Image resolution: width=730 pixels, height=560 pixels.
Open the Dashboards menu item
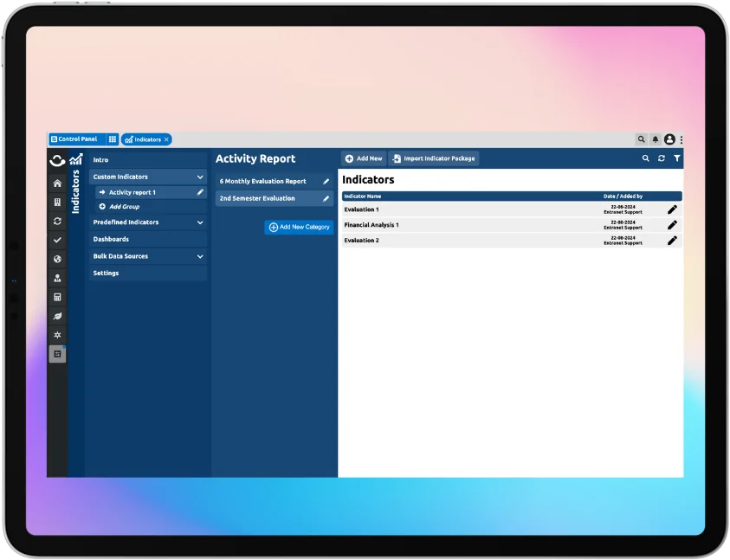(x=111, y=239)
